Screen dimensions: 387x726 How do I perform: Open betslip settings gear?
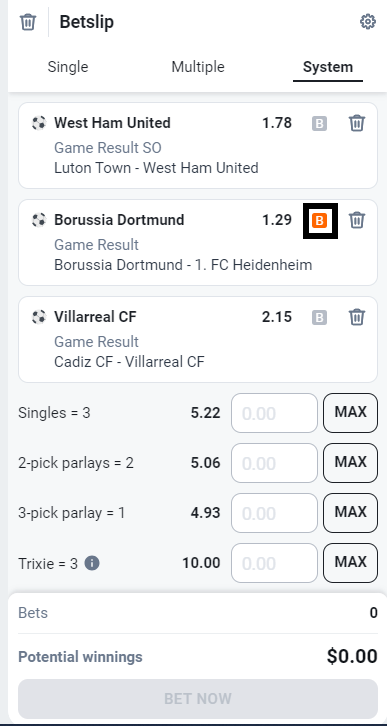(368, 22)
